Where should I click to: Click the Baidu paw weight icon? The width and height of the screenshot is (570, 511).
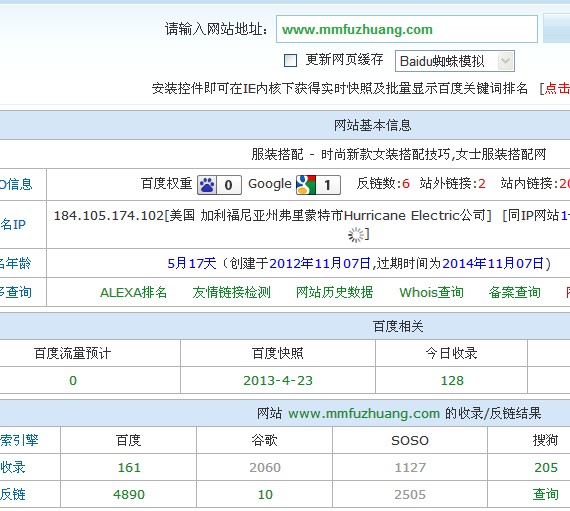pyautogui.click(x=207, y=185)
